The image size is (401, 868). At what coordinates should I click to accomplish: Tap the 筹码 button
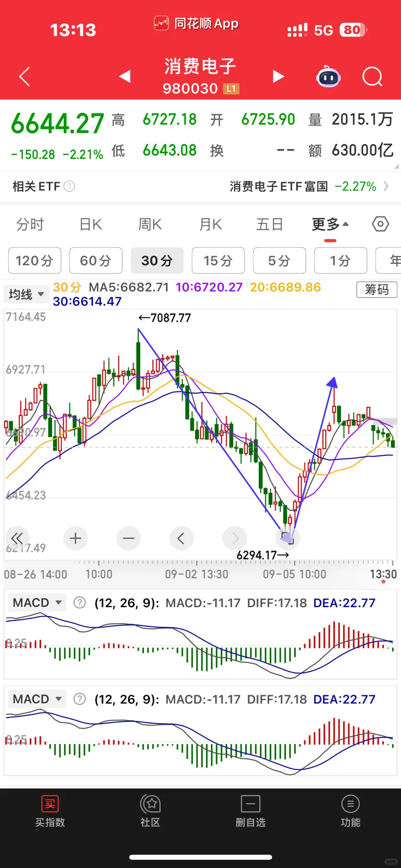377,289
